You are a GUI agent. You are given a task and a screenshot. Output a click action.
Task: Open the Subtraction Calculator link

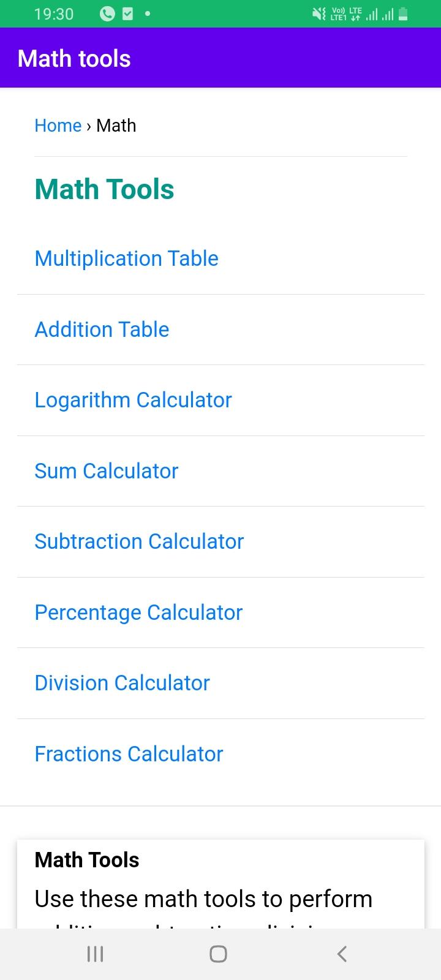[x=139, y=541]
